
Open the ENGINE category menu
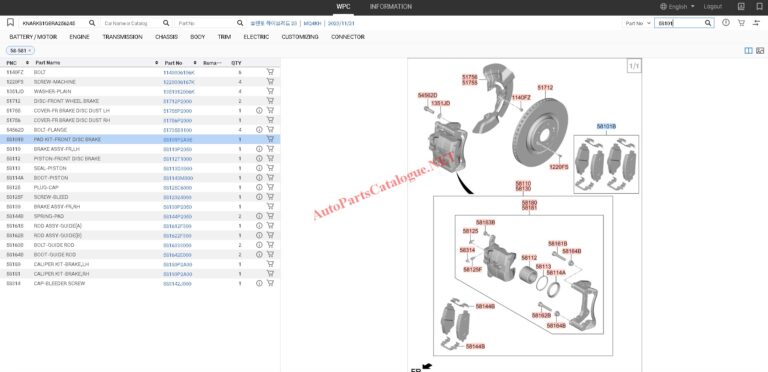coord(79,37)
